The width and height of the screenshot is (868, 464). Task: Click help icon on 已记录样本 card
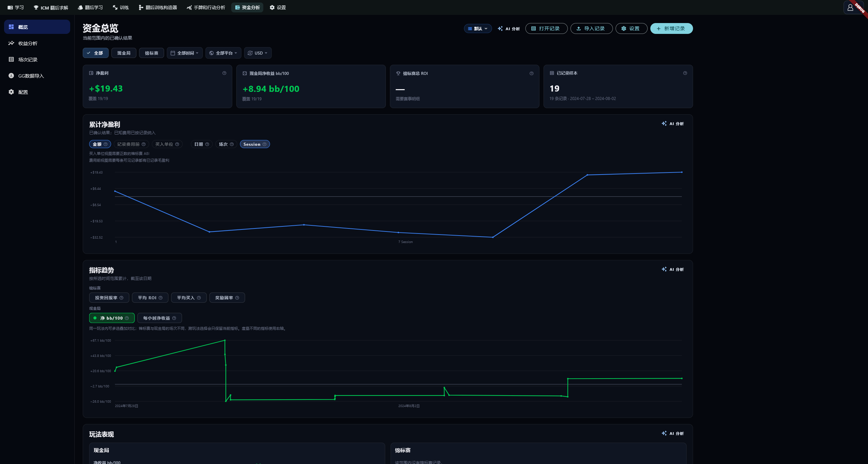point(685,73)
